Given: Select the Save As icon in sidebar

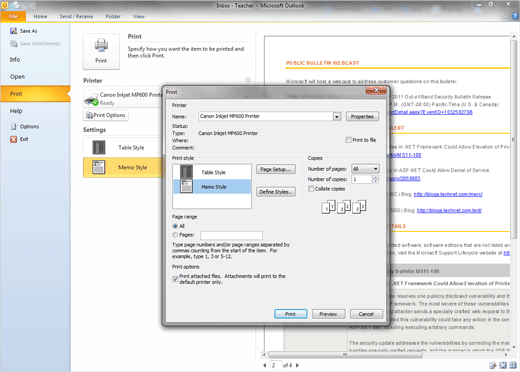Looking at the screenshot, I should [13, 31].
